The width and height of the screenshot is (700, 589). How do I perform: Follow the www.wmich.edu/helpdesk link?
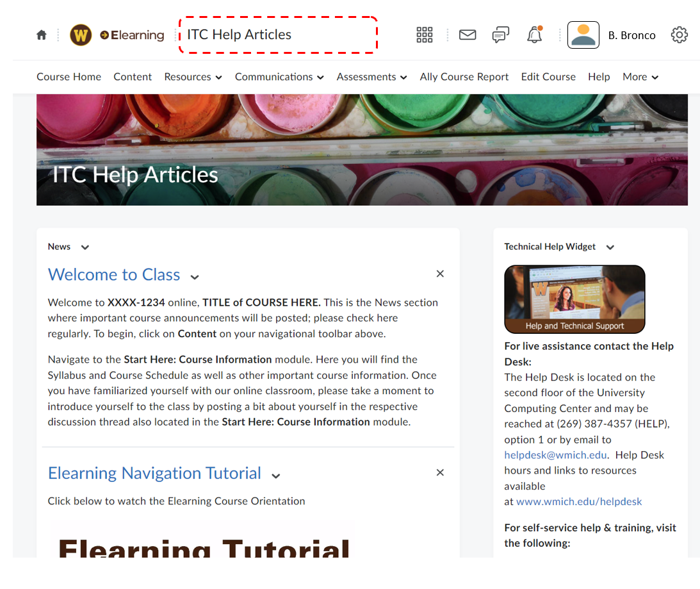click(579, 502)
